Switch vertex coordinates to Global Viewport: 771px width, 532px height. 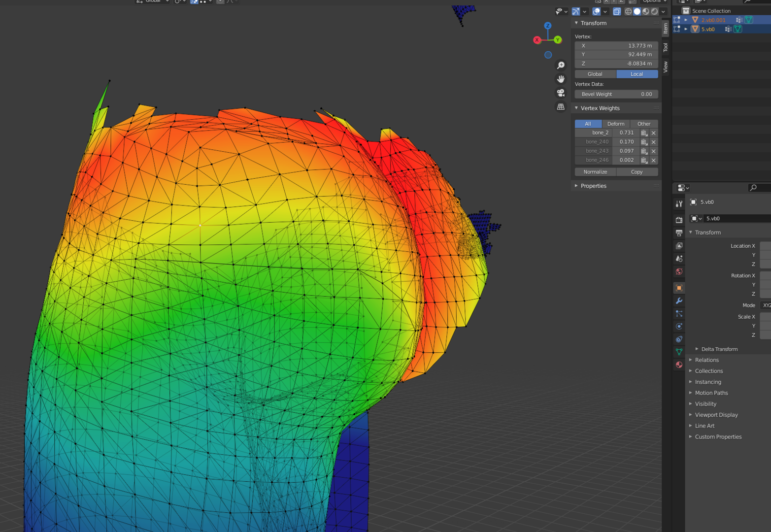coord(595,74)
